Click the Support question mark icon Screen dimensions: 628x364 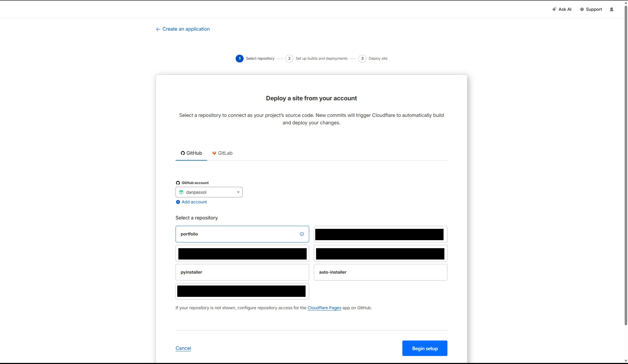[x=582, y=9]
